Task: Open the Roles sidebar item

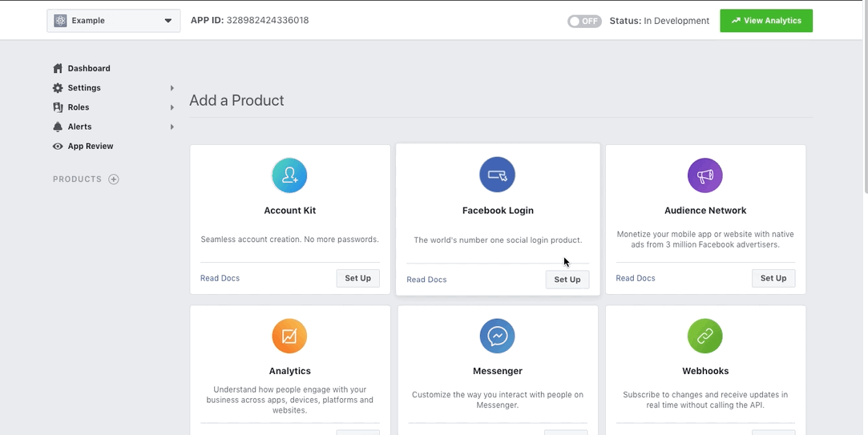Action: 78,107
